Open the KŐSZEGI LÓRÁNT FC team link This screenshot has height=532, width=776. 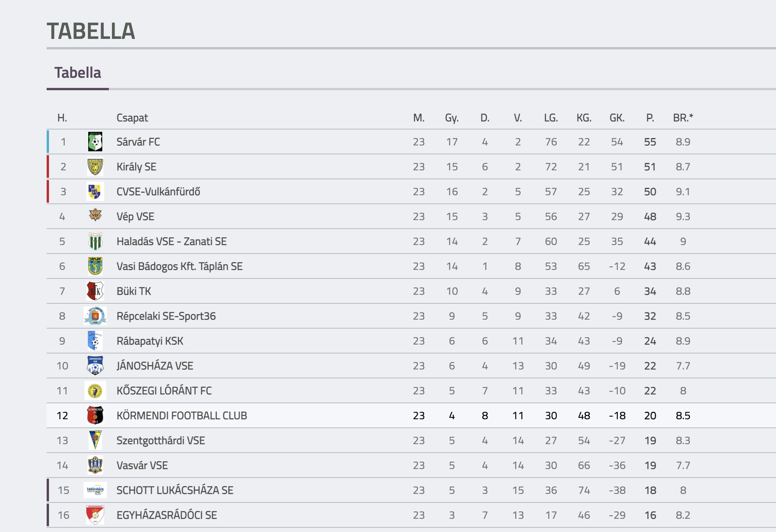coord(164,391)
